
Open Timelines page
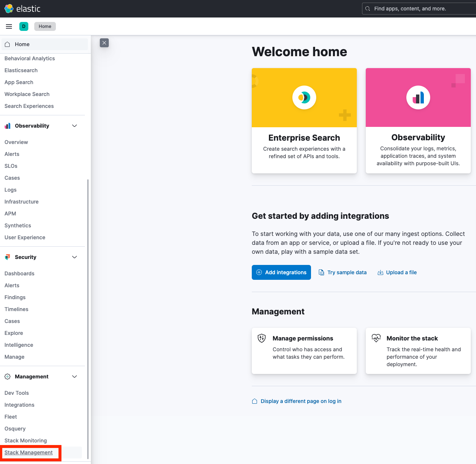pos(16,309)
